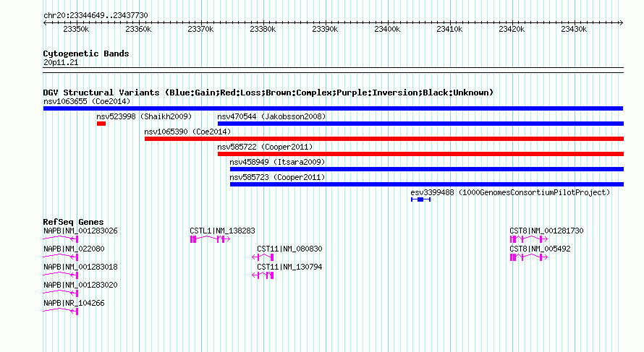Viewport: 644px width, 352px height.
Task: Click the nsv1063655 (Coe2014) label
Action: (87, 101)
